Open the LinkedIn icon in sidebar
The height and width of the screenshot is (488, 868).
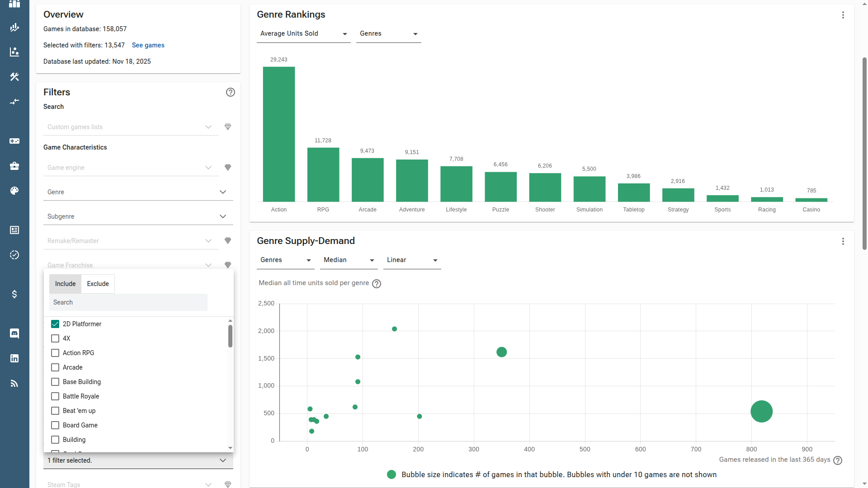click(x=14, y=358)
